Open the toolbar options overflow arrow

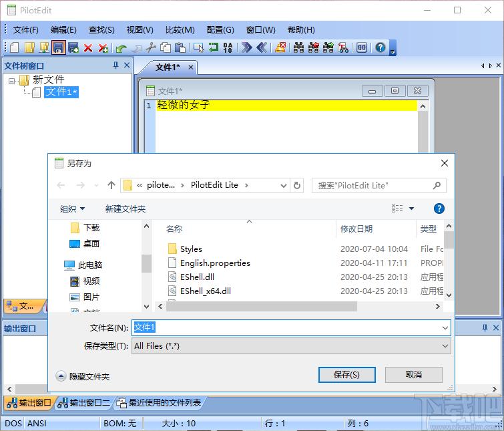pyautogui.click(x=393, y=48)
